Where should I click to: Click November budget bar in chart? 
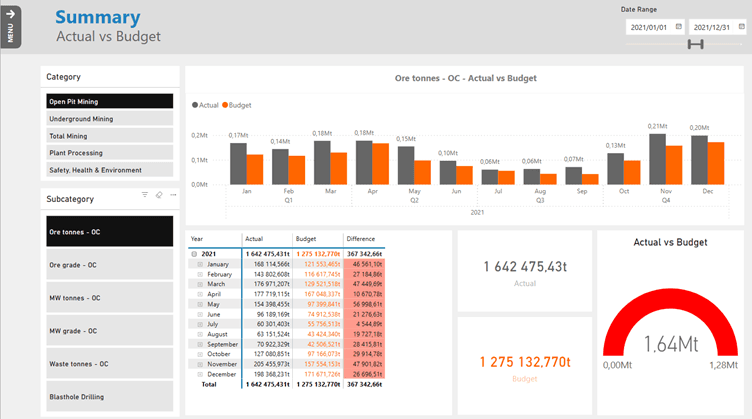point(674,165)
